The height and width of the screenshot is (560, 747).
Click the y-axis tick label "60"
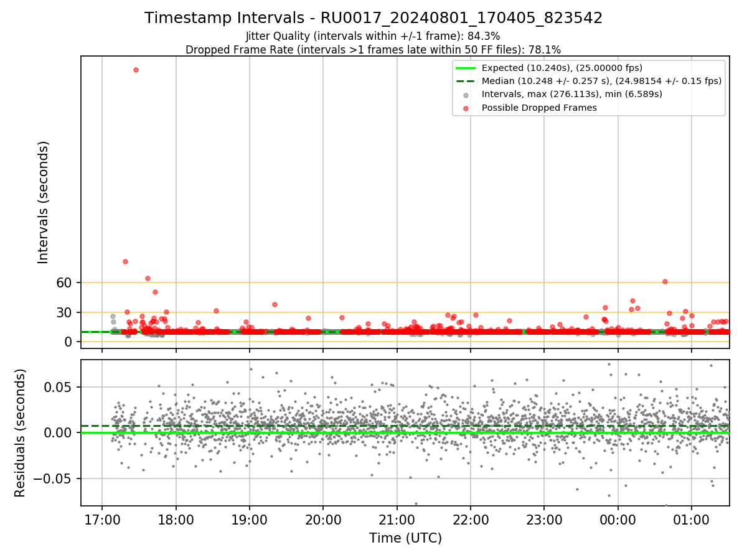pos(65,282)
